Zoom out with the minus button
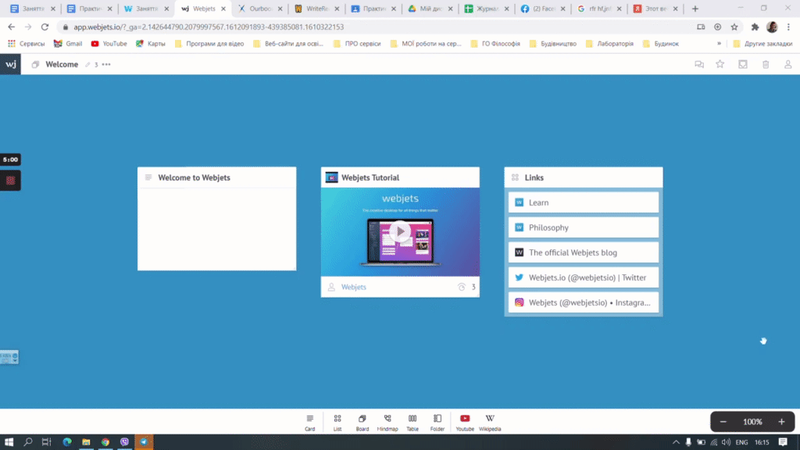Image resolution: width=800 pixels, height=450 pixels. (x=723, y=422)
